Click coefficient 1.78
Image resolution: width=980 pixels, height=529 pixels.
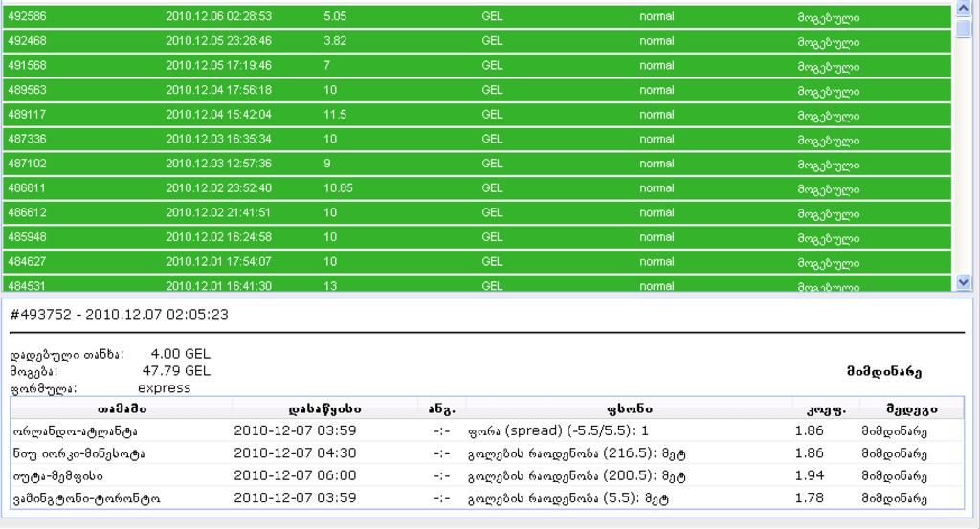tap(810, 498)
